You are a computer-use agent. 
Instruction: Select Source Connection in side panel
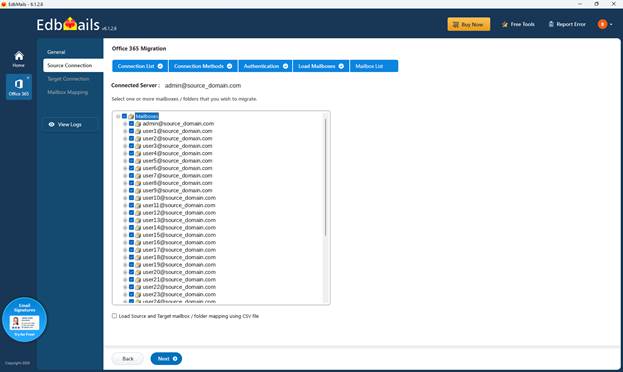coord(73,65)
